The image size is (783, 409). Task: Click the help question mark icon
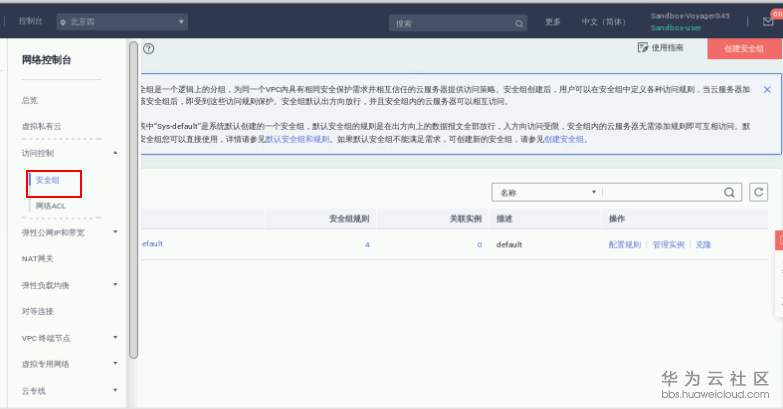coord(148,48)
